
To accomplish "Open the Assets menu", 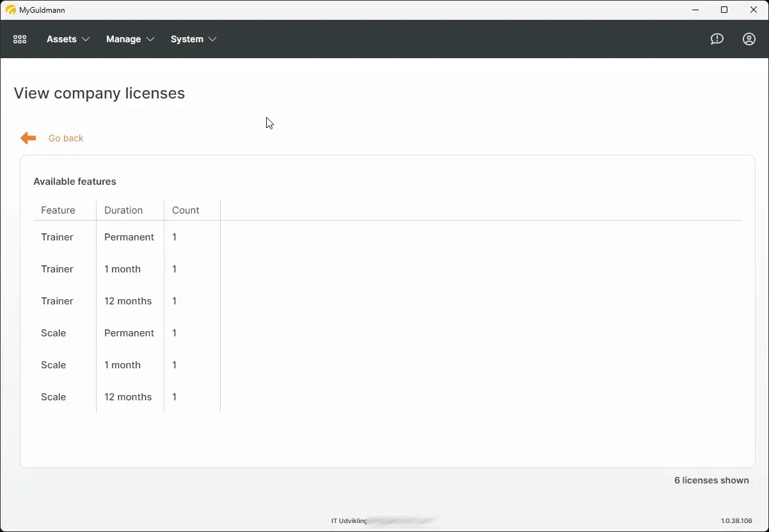I will click(x=61, y=39).
